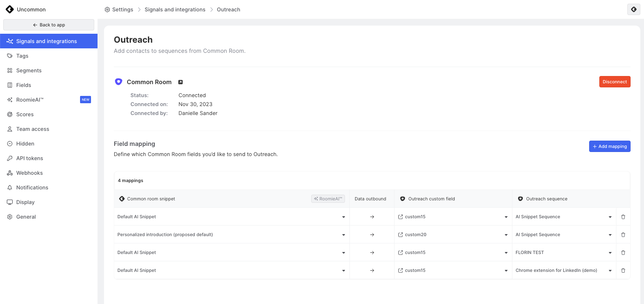Open the Webhooks settings page
The width and height of the screenshot is (644, 304).
pos(29,173)
